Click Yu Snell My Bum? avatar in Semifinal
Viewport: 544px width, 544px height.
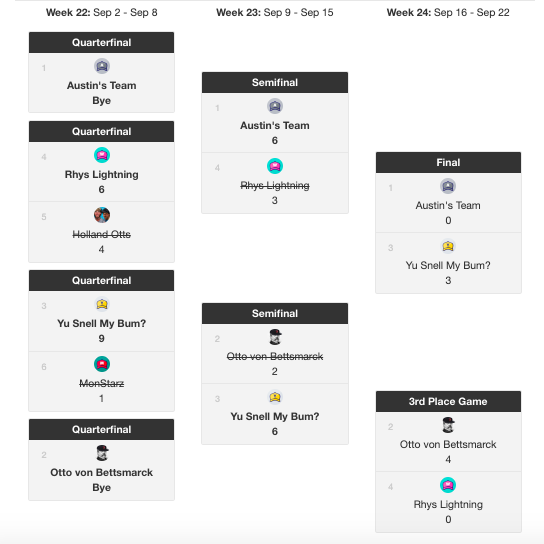tap(275, 397)
